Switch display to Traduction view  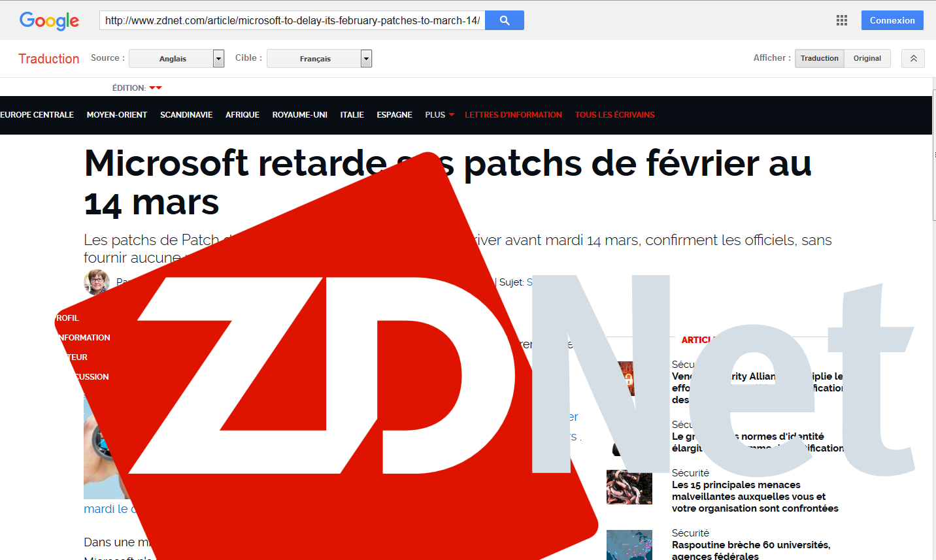[820, 58]
